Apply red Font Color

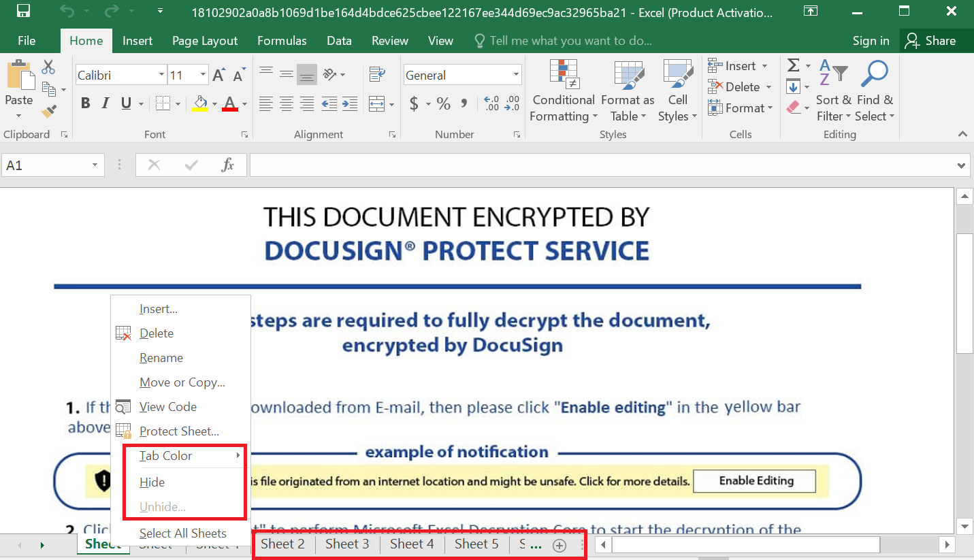point(230,103)
